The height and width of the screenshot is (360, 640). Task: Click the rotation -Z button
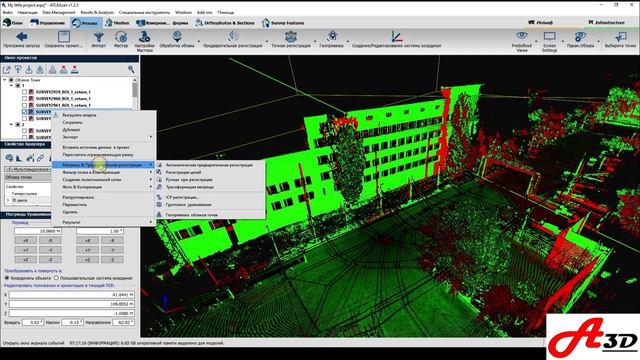[112, 259]
